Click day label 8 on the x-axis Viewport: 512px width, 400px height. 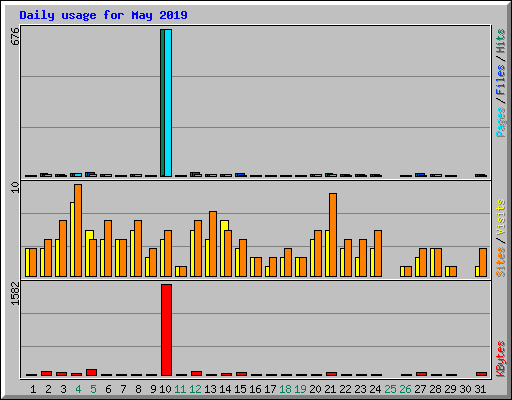point(138,389)
